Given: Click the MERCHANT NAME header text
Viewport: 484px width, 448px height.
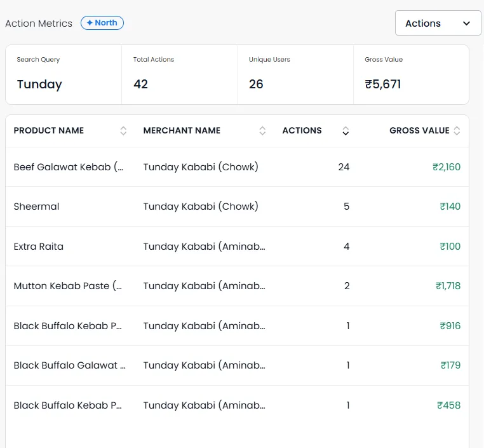Looking at the screenshot, I should 182,131.
